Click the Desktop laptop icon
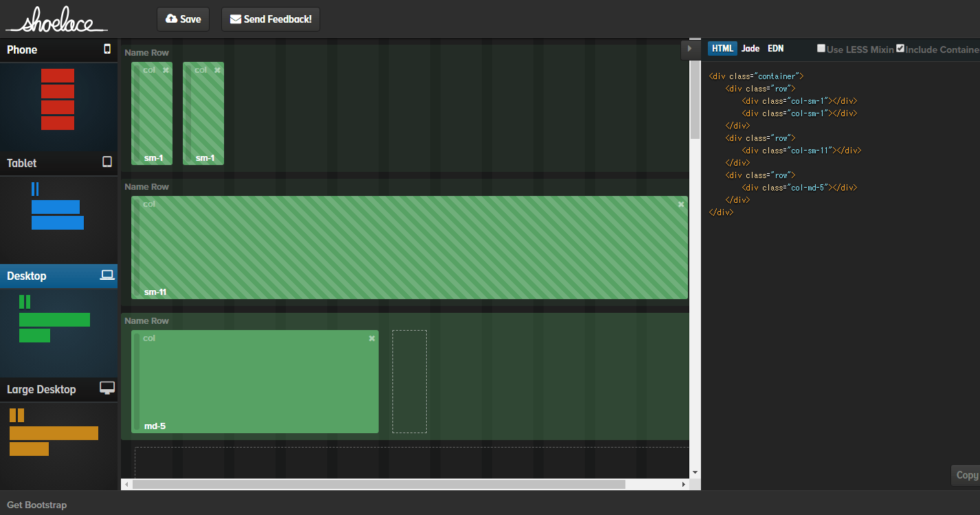Image resolution: width=980 pixels, height=515 pixels. pyautogui.click(x=107, y=276)
